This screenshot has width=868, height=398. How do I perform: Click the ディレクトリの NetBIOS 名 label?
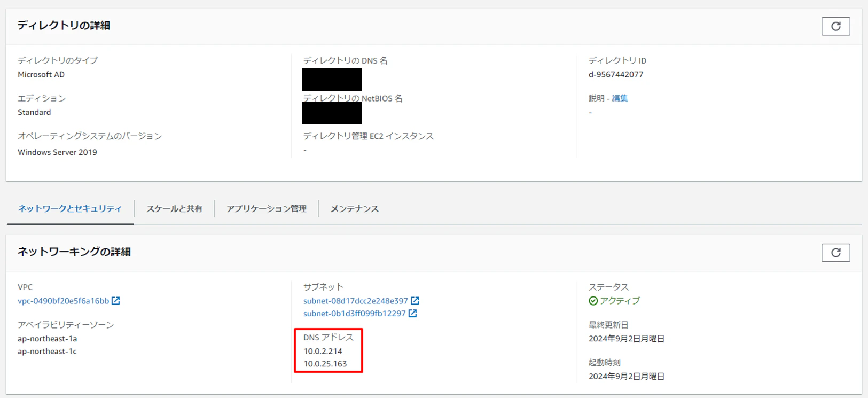(353, 98)
